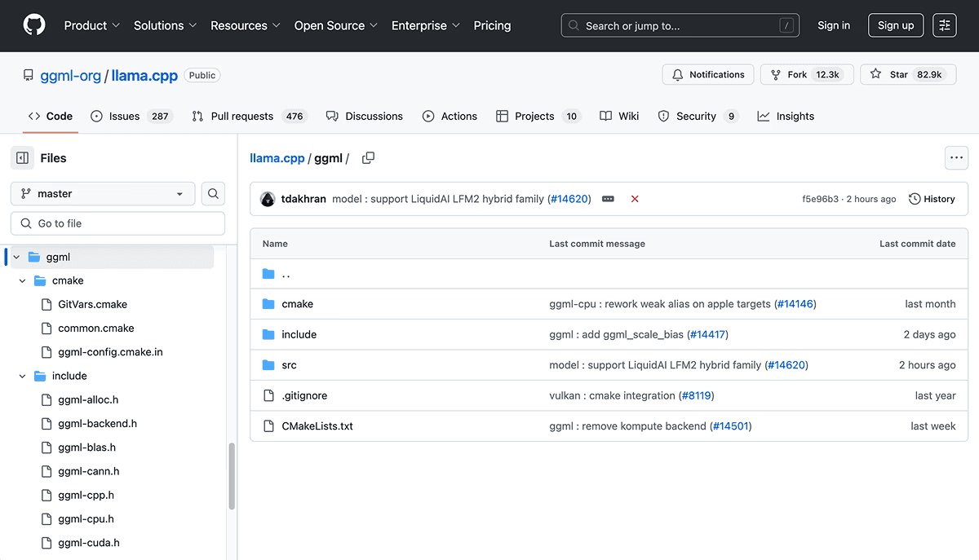Screen dimensions: 979x560
Task: Copy the ggml path with the copy icon
Action: point(368,157)
